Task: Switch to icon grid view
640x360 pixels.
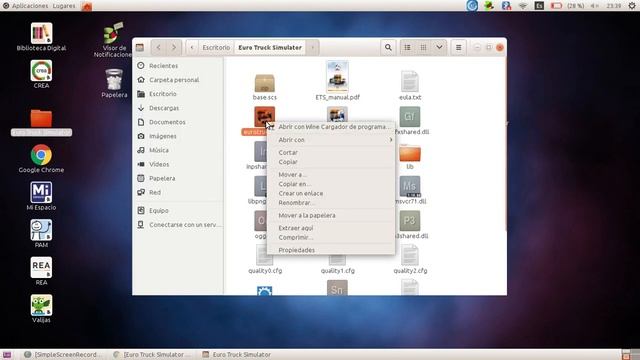Action: click(x=423, y=47)
